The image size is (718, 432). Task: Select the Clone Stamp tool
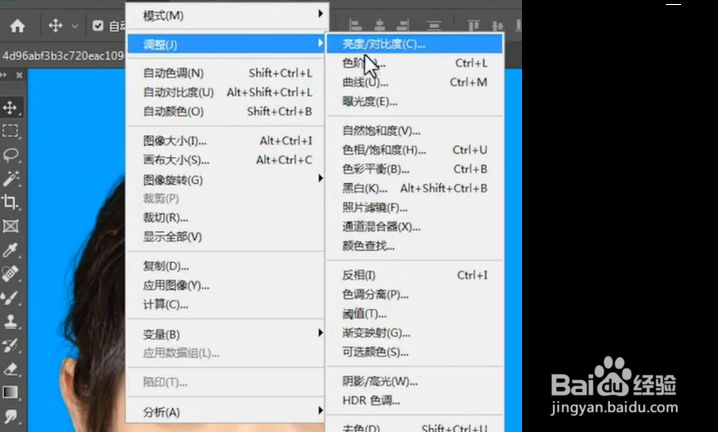pyautogui.click(x=11, y=321)
